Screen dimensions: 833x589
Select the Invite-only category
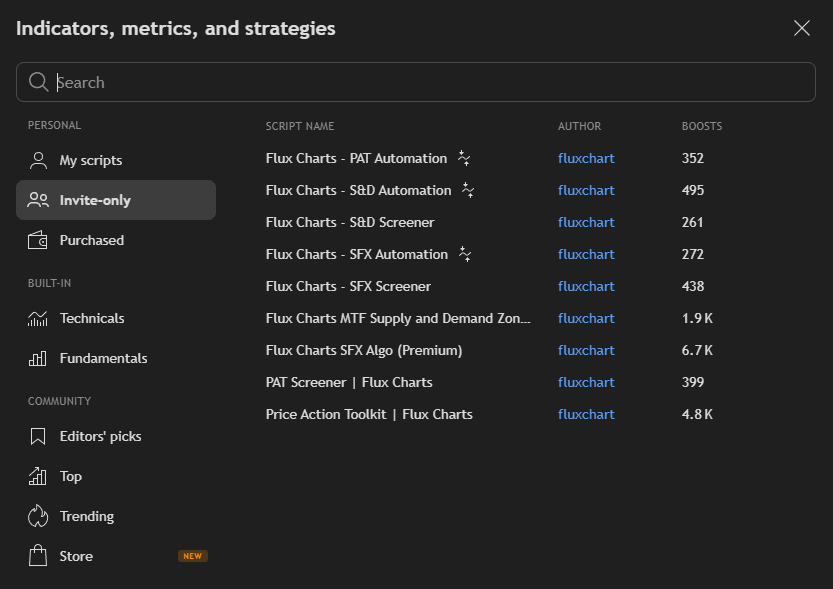[116, 200]
